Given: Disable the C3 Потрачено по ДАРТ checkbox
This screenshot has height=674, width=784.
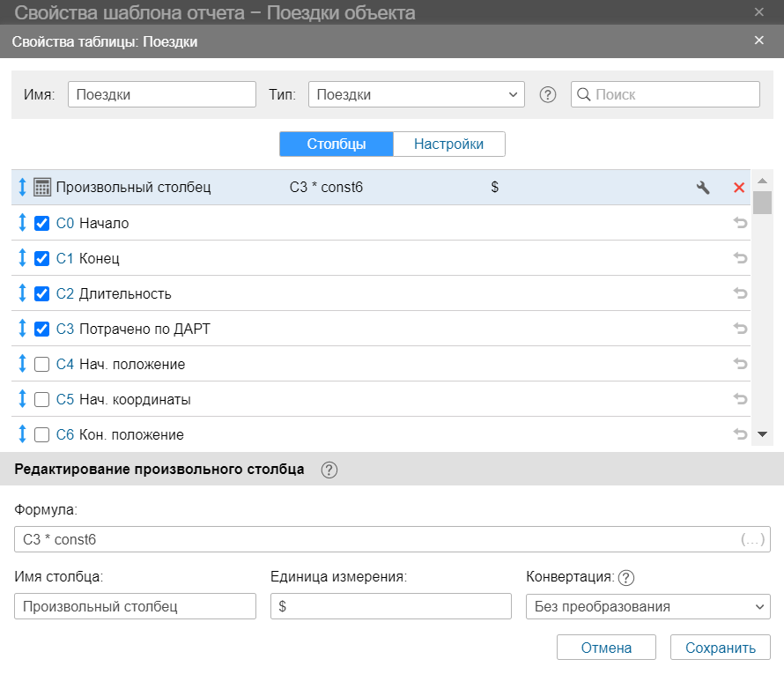Looking at the screenshot, I should click(x=41, y=330).
